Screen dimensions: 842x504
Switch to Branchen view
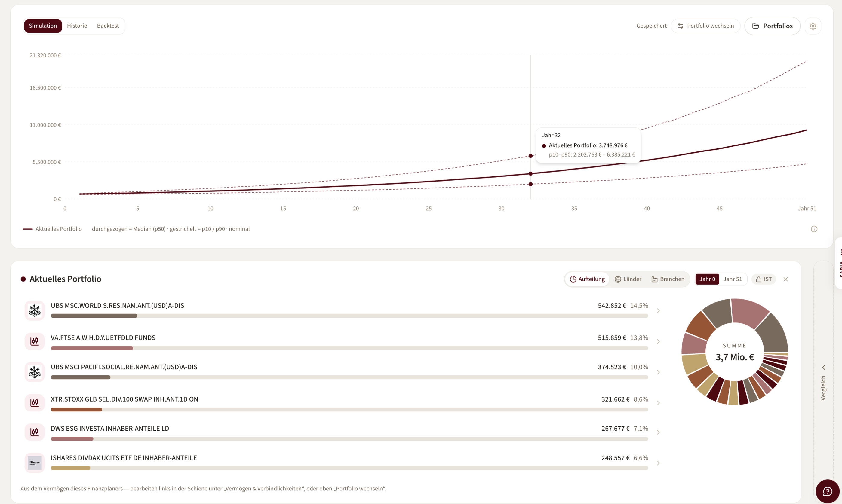[668, 279]
